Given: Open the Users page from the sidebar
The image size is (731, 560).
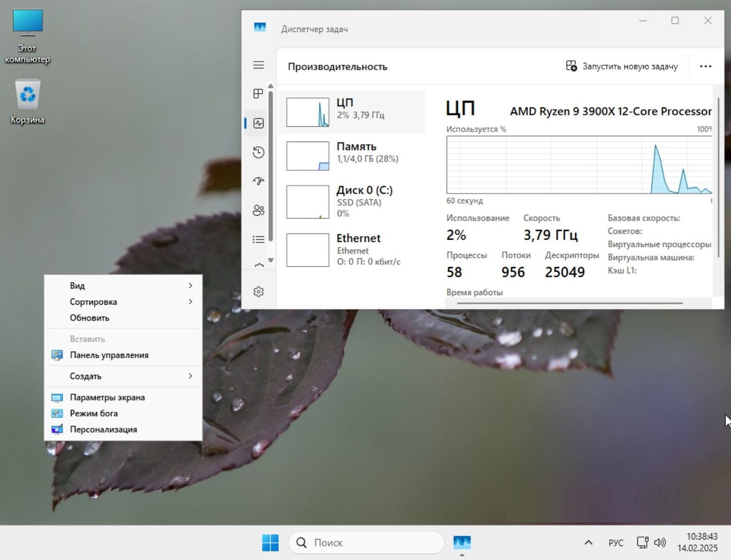Looking at the screenshot, I should [x=259, y=210].
